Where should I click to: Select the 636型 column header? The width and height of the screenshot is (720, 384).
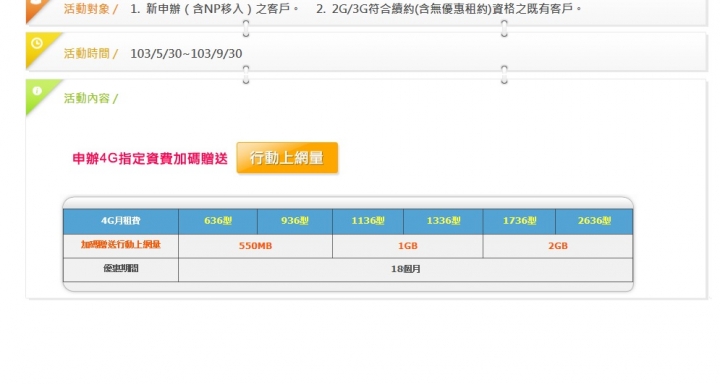click(218, 221)
